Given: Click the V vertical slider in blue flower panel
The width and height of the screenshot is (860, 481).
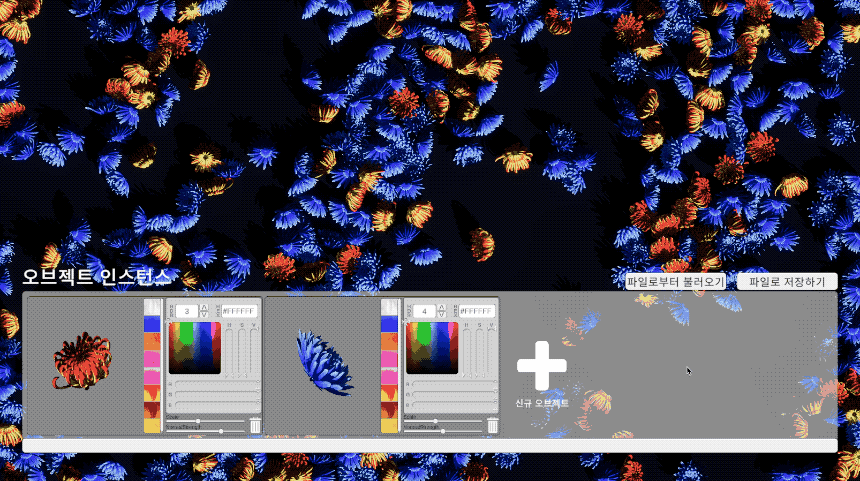Looking at the screenshot, I should (492, 351).
